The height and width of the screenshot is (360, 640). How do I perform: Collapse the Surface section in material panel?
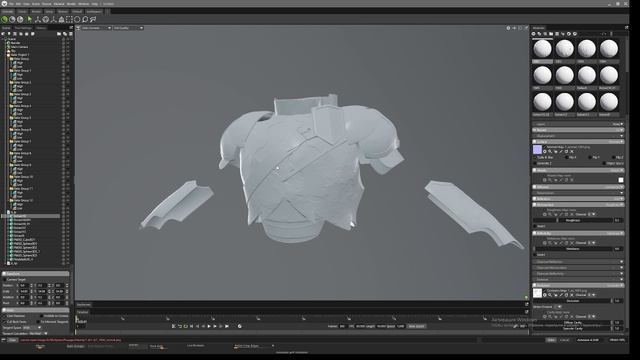pyautogui.click(x=578, y=142)
